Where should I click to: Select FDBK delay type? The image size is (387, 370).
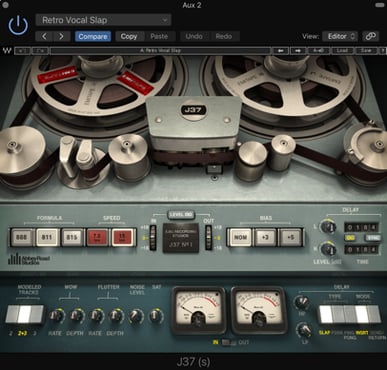pos(338,314)
